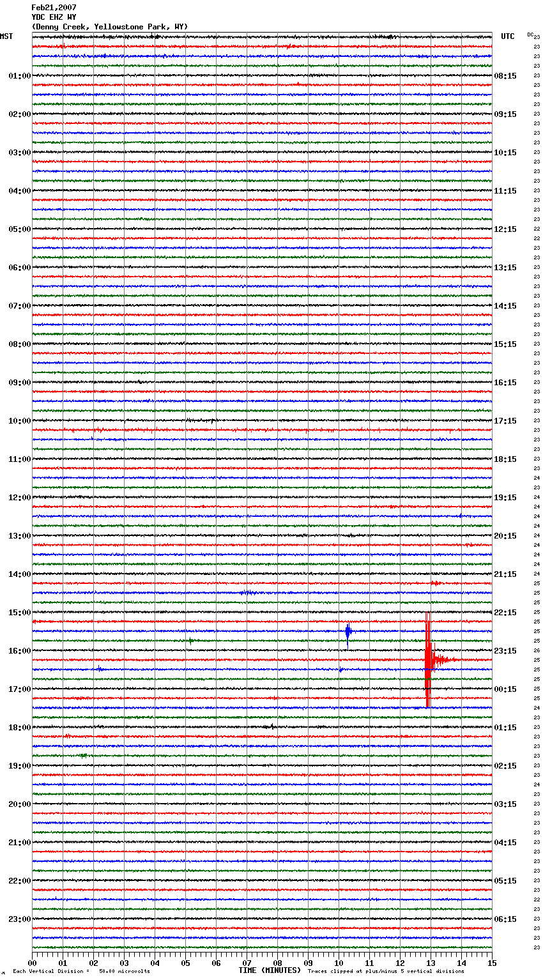
Task: Select the 08:00 MST time label
Action: (19, 344)
